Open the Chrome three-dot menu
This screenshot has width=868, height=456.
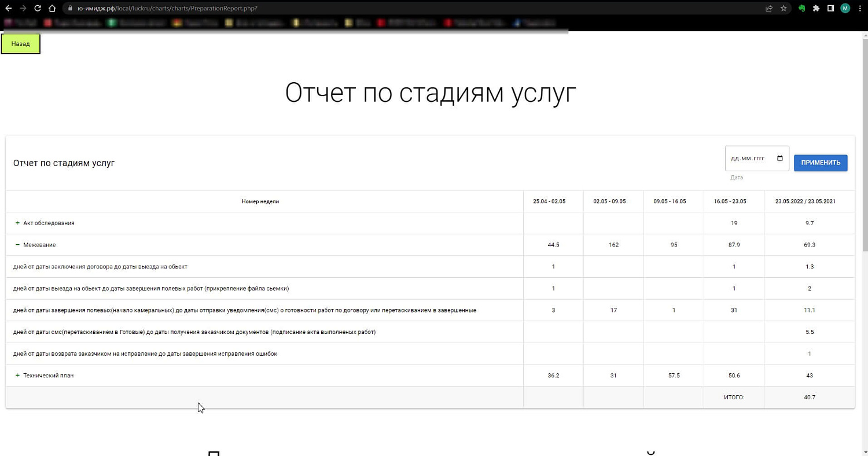(x=860, y=8)
